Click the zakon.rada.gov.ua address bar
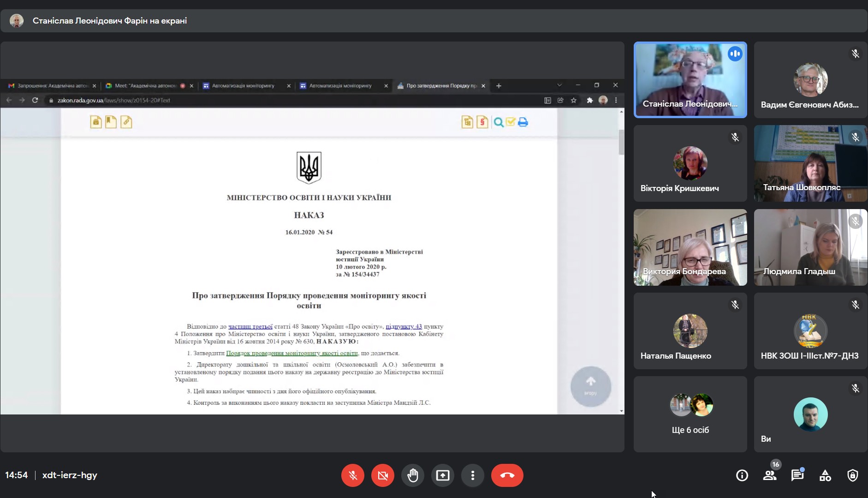Viewport: 868px width, 498px height. [295, 100]
